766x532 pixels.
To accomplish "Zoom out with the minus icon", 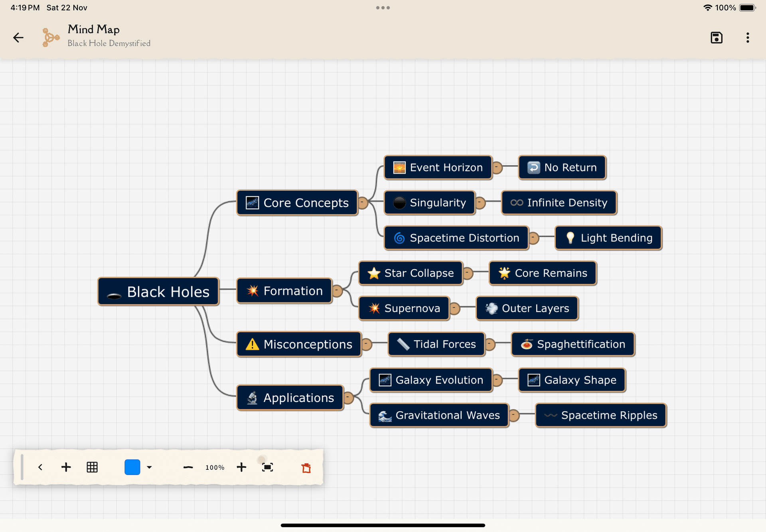I will coord(188,467).
